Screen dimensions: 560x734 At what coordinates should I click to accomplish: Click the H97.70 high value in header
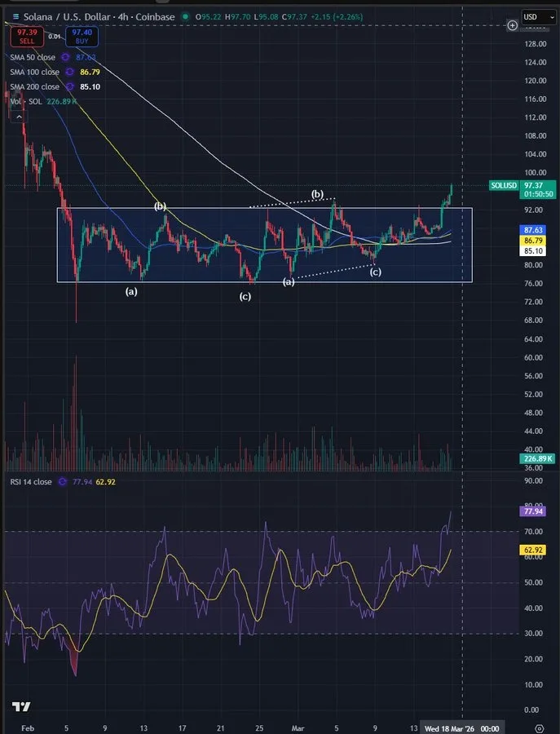pyautogui.click(x=239, y=17)
